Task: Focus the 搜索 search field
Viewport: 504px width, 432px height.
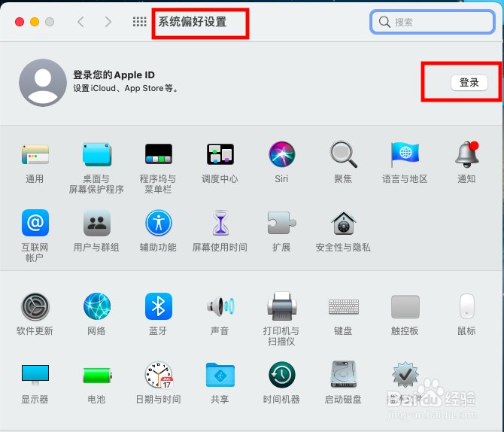Action: click(432, 22)
